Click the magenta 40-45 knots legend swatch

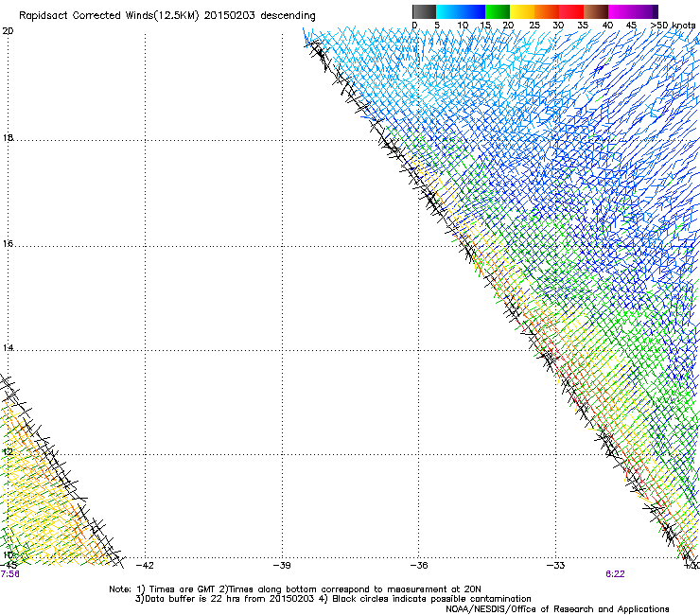621,11
